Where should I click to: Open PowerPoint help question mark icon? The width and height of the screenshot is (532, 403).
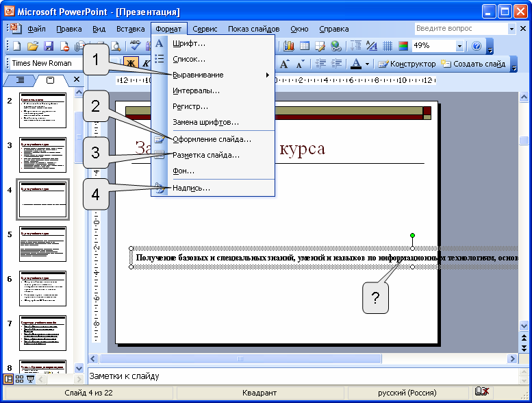(x=477, y=46)
